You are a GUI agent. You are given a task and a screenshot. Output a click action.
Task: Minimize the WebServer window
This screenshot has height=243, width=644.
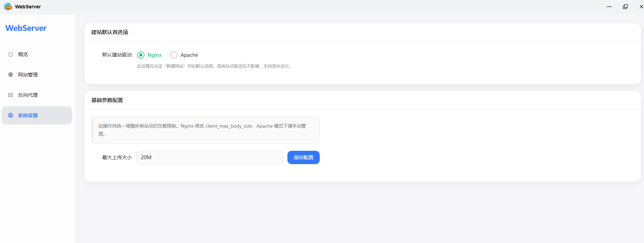[x=609, y=7]
